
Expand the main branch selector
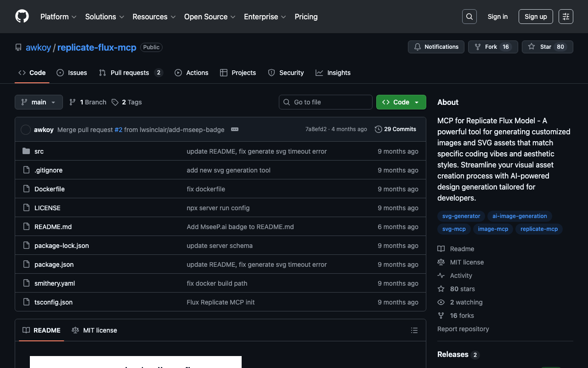(x=39, y=102)
